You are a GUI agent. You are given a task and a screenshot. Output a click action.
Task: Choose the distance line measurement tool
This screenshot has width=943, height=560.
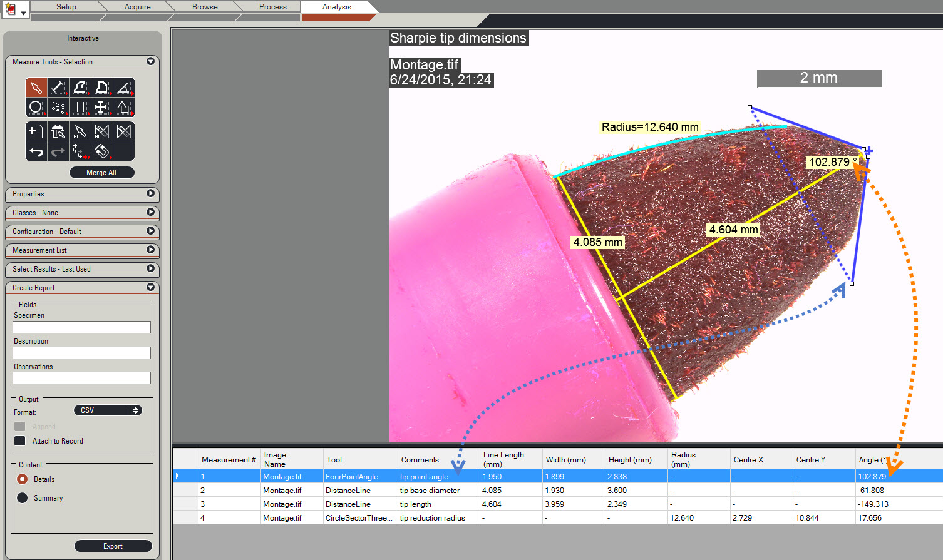[x=58, y=88]
